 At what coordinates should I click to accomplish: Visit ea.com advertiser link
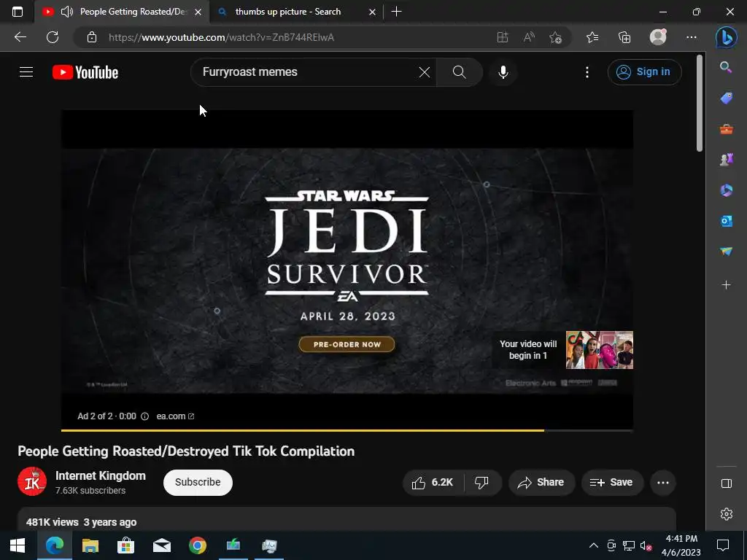click(175, 416)
